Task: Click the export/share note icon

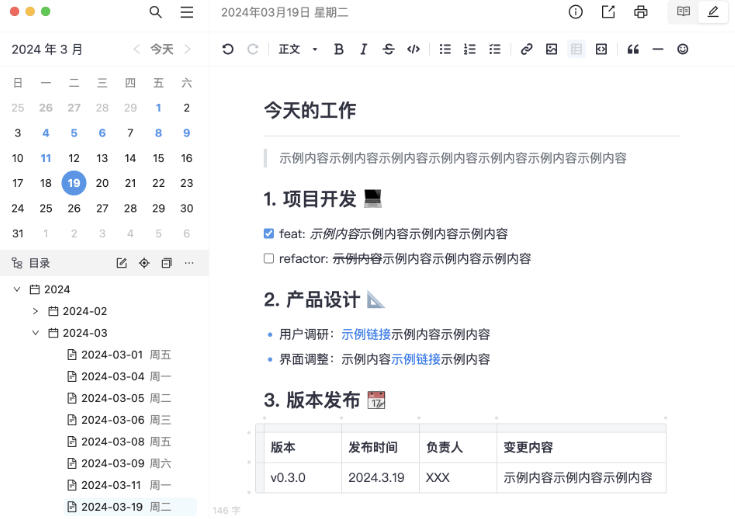Action: pos(608,12)
